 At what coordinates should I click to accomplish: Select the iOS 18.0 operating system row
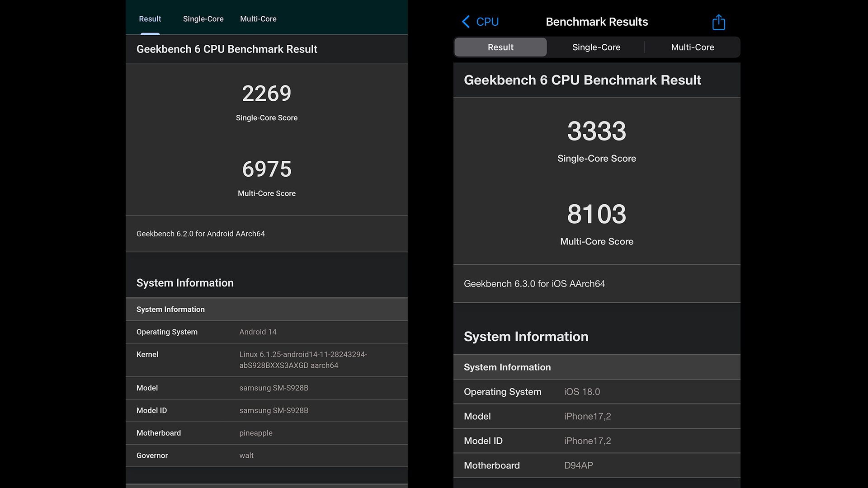(x=596, y=392)
